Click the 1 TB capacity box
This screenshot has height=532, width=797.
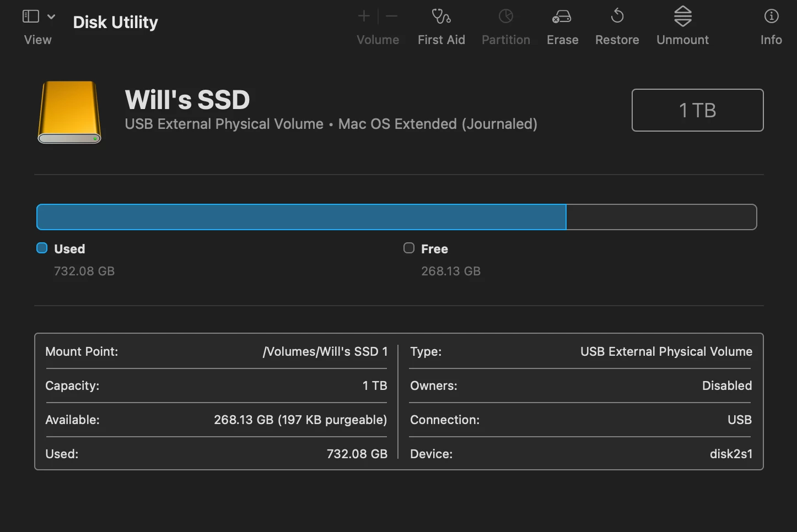coord(698,110)
